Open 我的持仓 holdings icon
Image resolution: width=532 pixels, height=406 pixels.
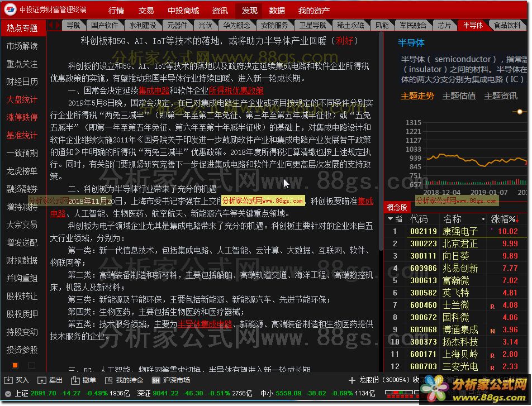coord(108,380)
